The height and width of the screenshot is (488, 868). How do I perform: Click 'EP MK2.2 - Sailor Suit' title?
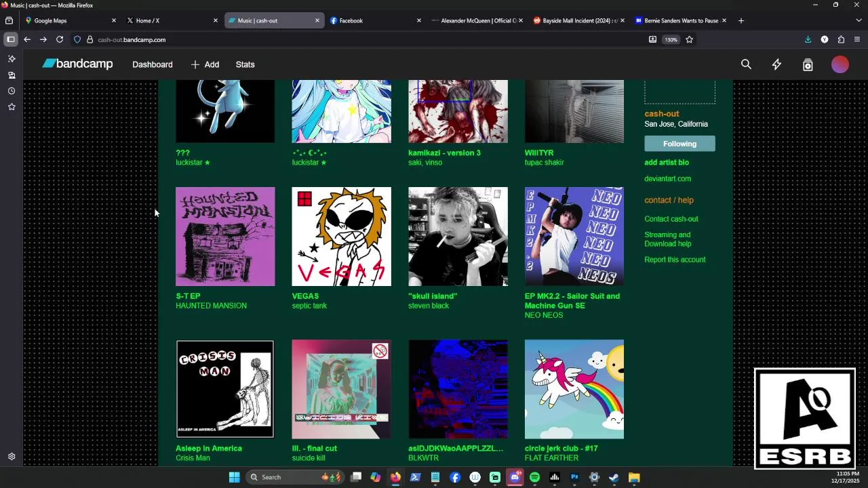tap(572, 301)
